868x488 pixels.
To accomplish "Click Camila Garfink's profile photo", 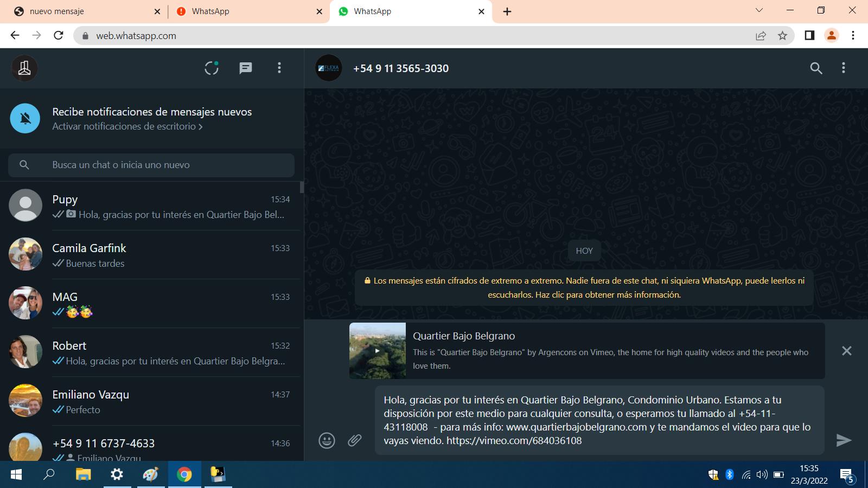I will click(x=25, y=254).
